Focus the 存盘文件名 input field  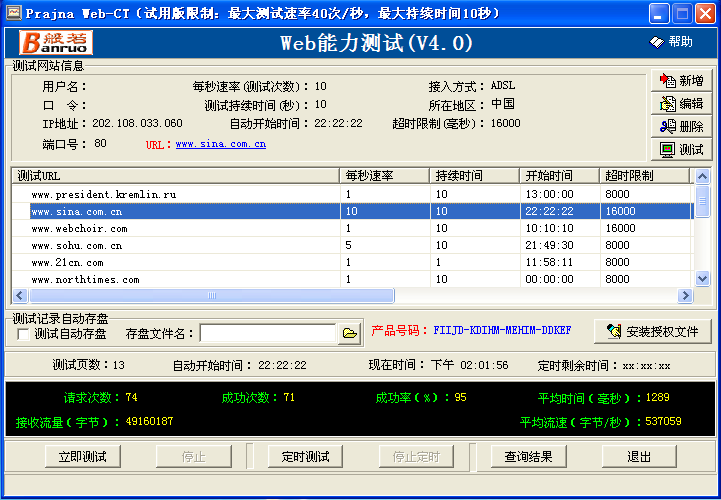tap(268, 333)
